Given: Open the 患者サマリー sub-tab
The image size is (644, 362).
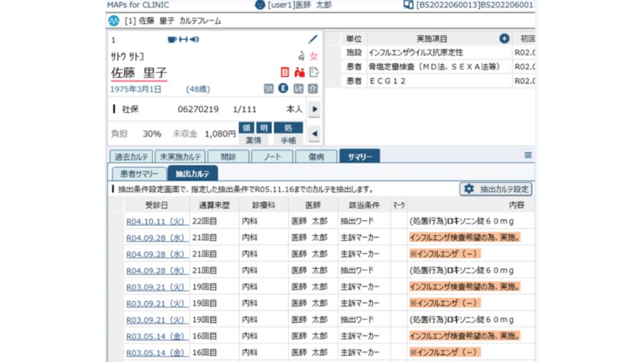Looking at the screenshot, I should click(x=139, y=174).
